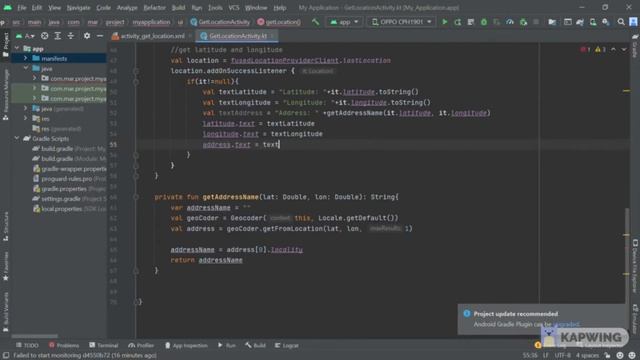Click the UTF-8 encoding in status bar

coord(562,356)
